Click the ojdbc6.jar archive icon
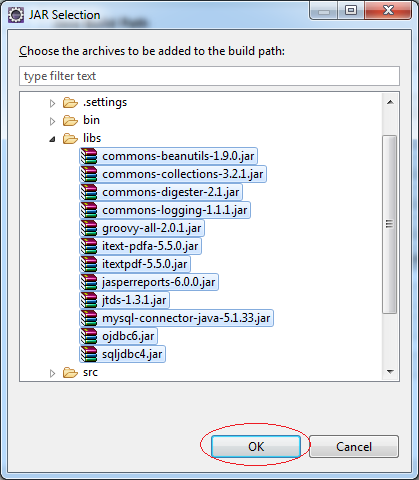 click(89, 336)
